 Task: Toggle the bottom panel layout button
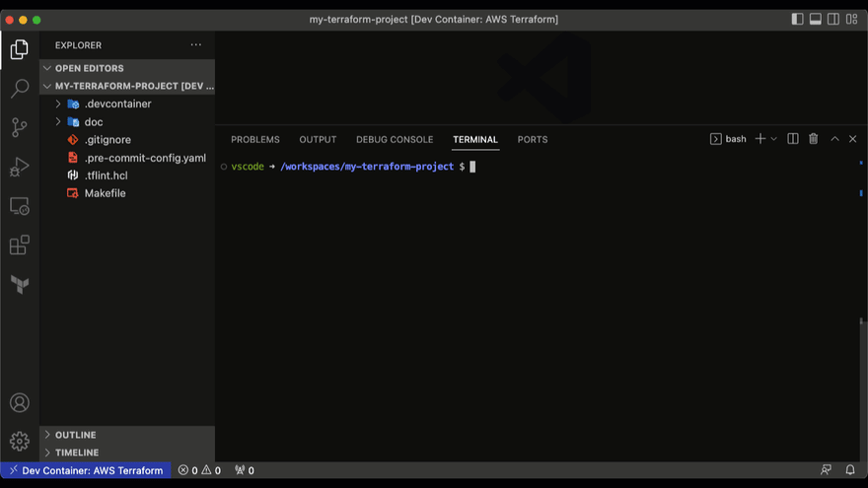click(816, 20)
